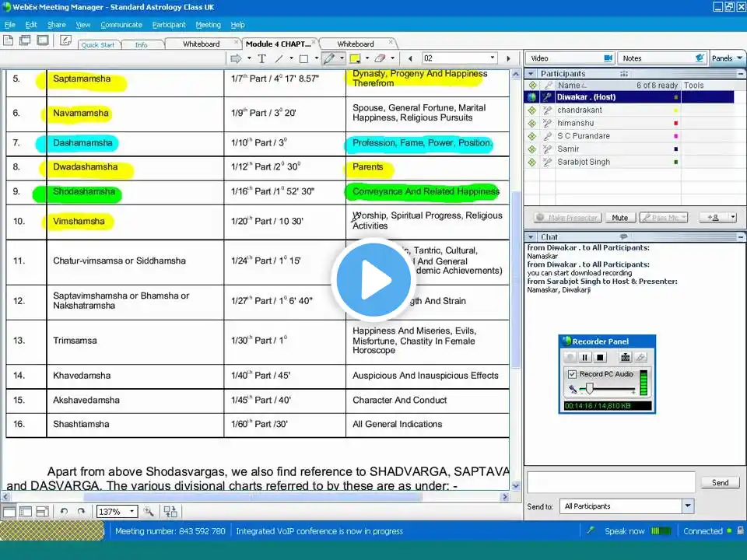Select the Line drawing tool
The height and width of the screenshot is (560, 747).
[279, 58]
